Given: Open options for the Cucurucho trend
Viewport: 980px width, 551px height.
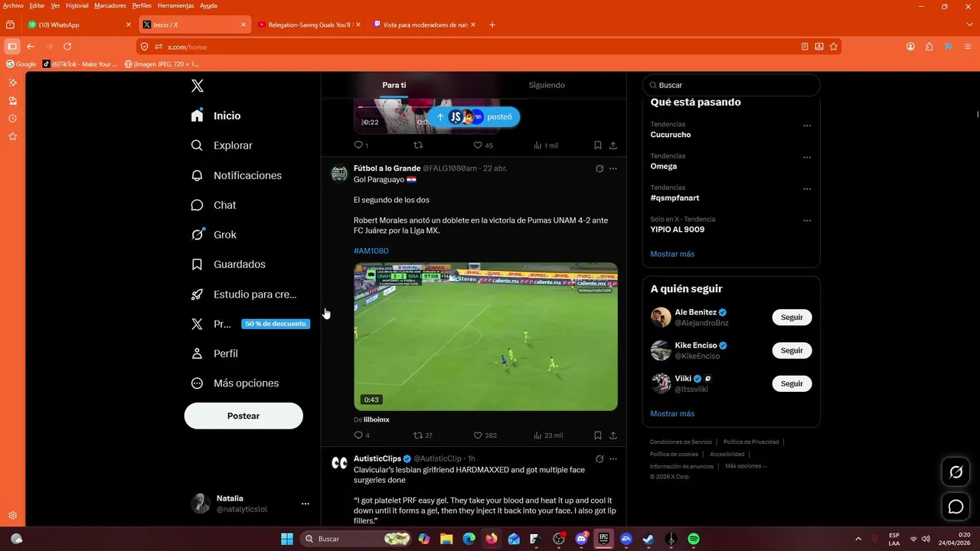Looking at the screenshot, I should click(x=807, y=126).
